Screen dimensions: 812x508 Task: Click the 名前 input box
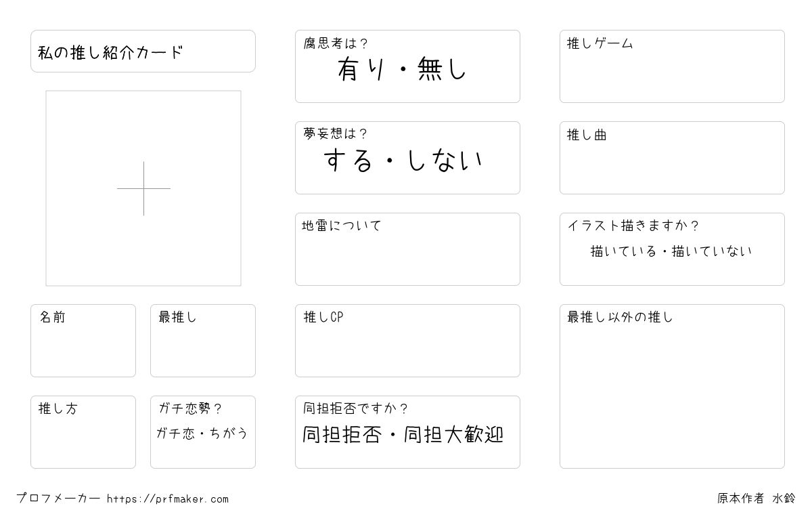click(83, 341)
